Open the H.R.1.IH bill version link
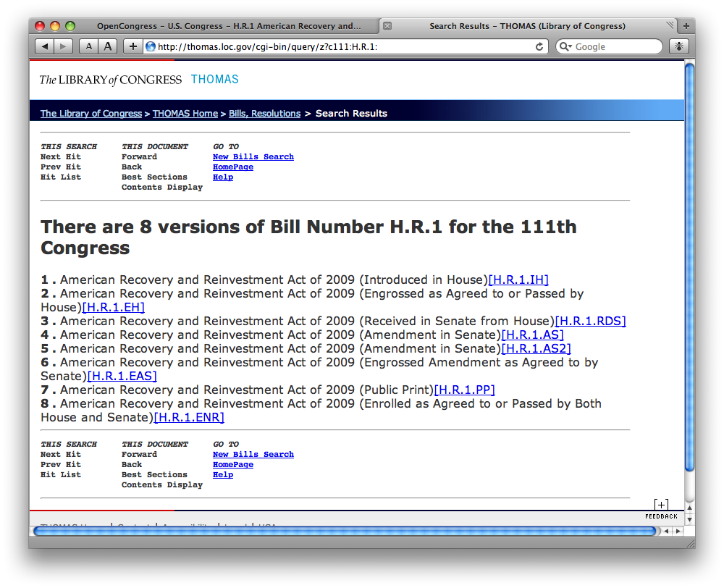 [518, 280]
